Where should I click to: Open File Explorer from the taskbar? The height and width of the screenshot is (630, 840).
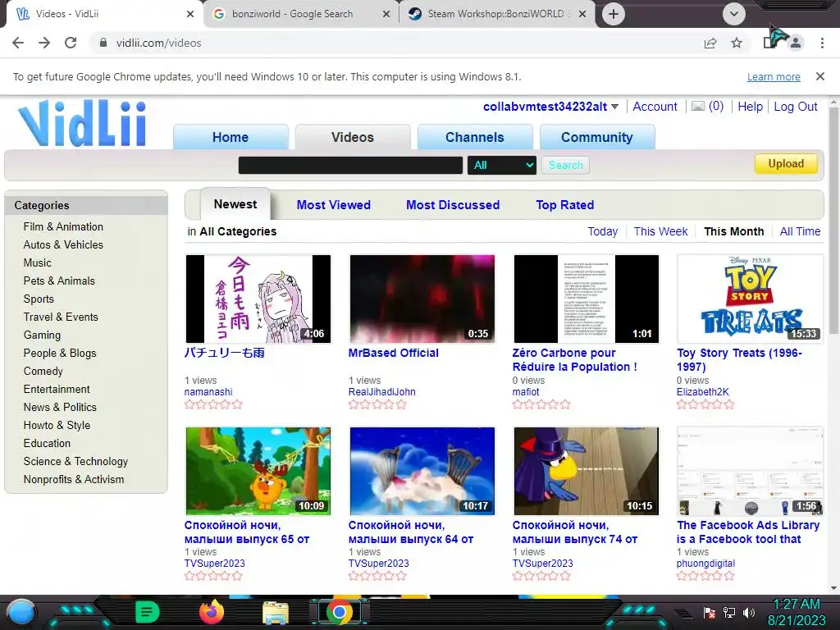pyautogui.click(x=276, y=613)
